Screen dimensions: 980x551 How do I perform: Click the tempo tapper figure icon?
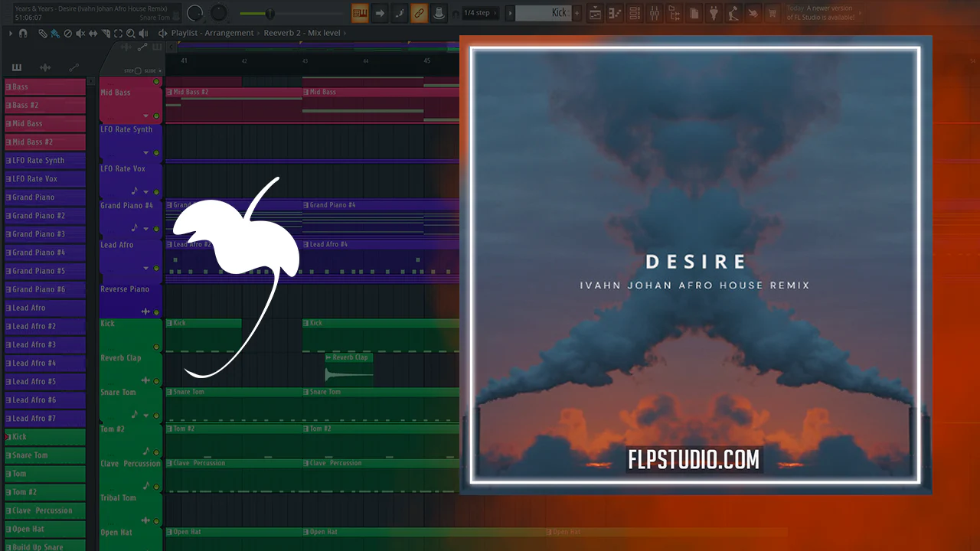click(x=733, y=13)
